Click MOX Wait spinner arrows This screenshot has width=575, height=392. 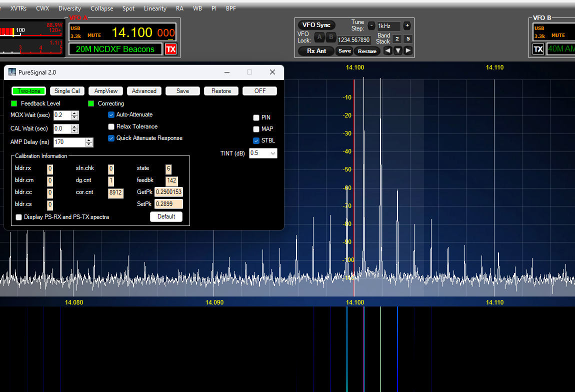coord(75,115)
